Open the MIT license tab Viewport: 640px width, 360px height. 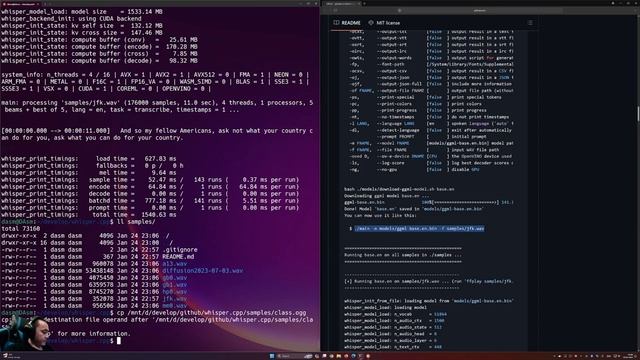(x=384, y=23)
